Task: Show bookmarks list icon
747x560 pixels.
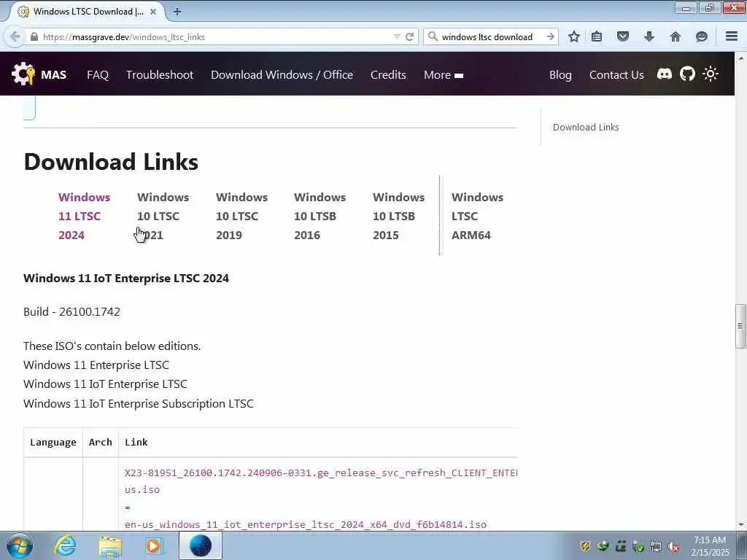Action: [597, 36]
